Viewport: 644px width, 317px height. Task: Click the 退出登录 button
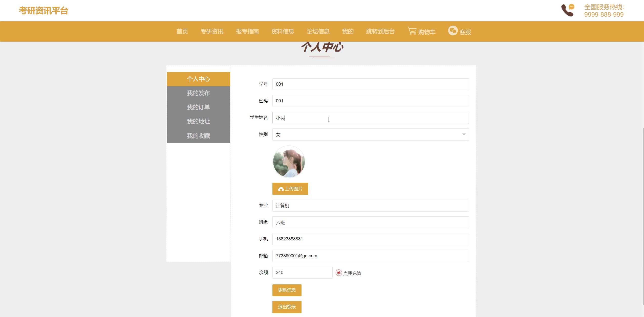287,307
